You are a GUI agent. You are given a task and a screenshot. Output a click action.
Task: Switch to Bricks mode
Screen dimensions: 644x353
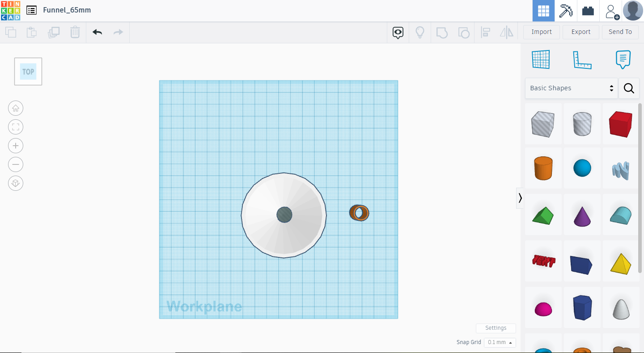point(588,11)
